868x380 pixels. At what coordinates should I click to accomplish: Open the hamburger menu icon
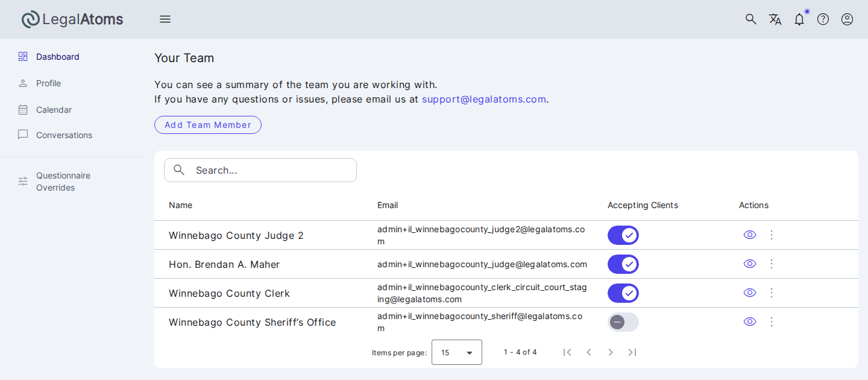click(x=165, y=19)
